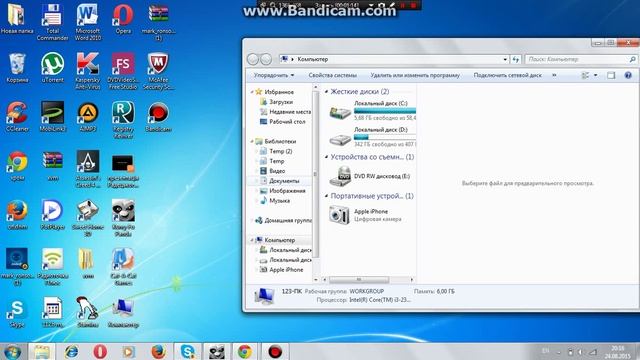Select Документы library in navigation pane

pos(280,181)
